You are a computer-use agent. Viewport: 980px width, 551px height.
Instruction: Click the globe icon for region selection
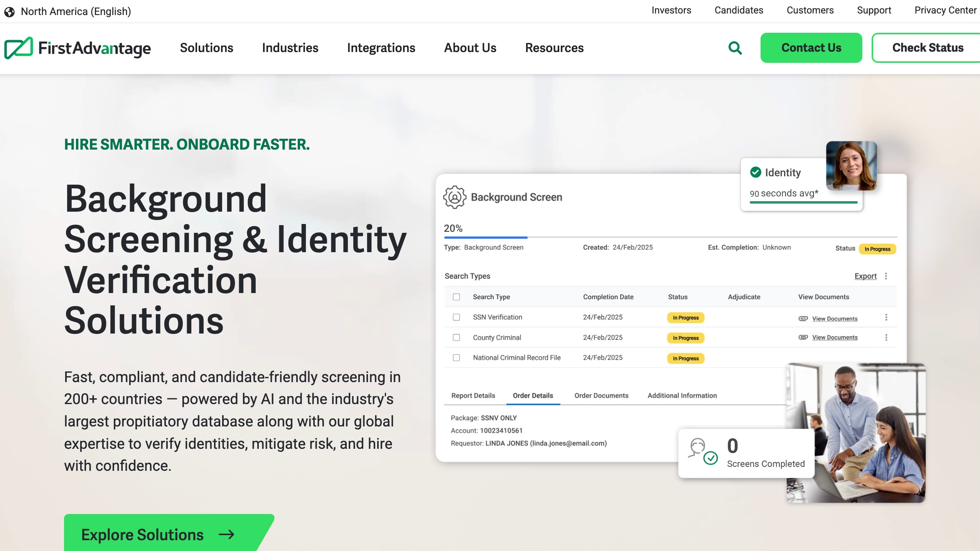point(9,11)
